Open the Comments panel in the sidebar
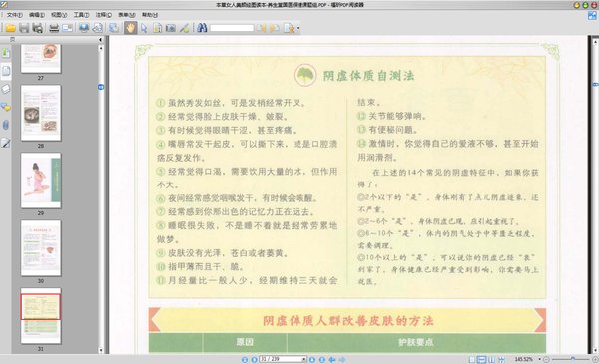Image resolution: width=599 pixels, height=364 pixels. point(5,107)
